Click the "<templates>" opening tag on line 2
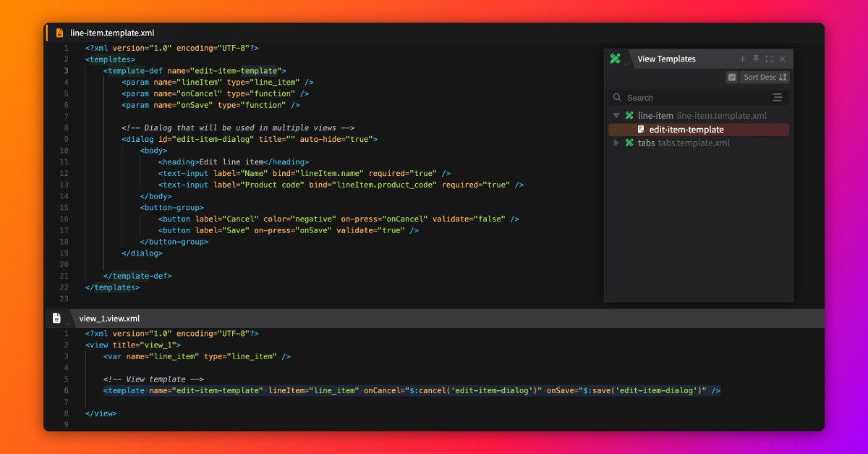 tap(110, 59)
